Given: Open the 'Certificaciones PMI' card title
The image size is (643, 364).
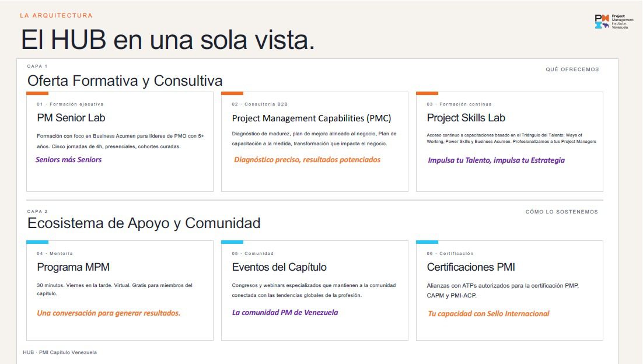Looking at the screenshot, I should pos(471,267).
